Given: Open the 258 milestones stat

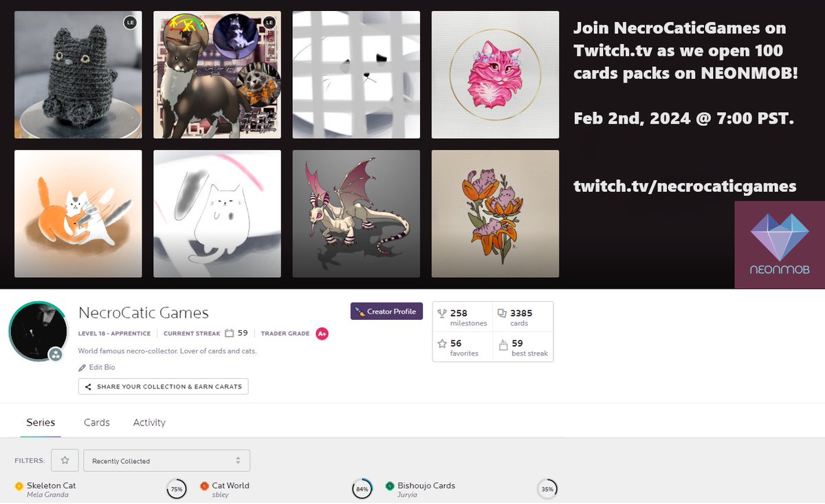Looking at the screenshot, I should coord(462,318).
